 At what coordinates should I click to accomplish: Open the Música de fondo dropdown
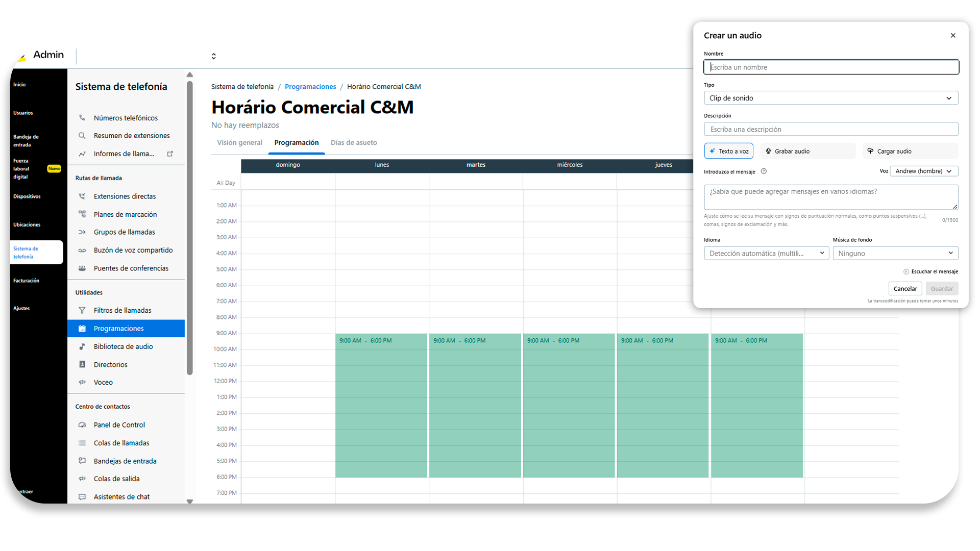pos(895,254)
